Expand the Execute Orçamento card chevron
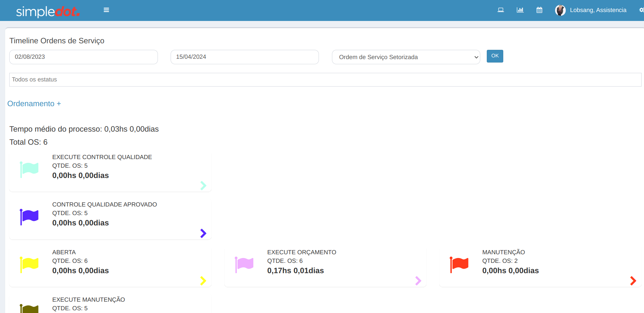The image size is (644, 313). click(418, 281)
